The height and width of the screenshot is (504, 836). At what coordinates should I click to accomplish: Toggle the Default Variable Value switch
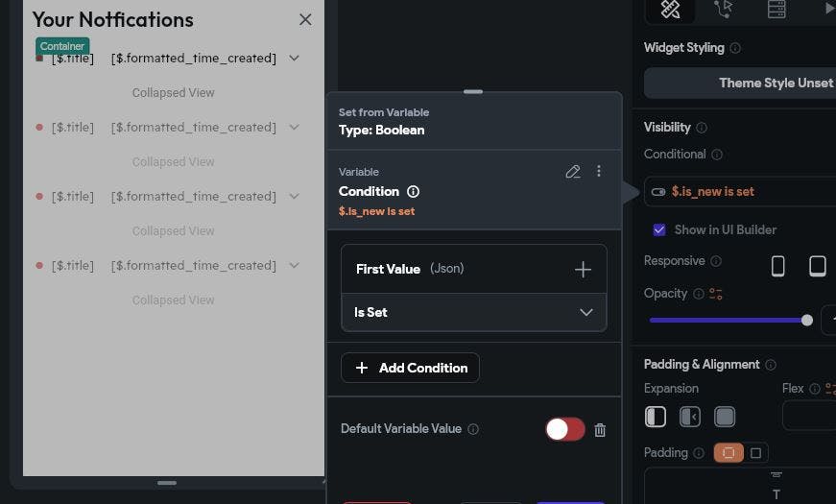tap(564, 429)
